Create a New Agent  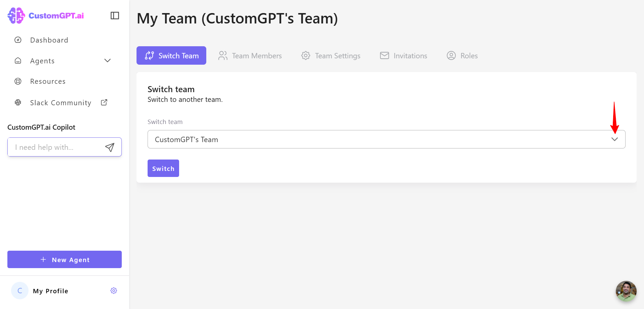[x=64, y=259]
